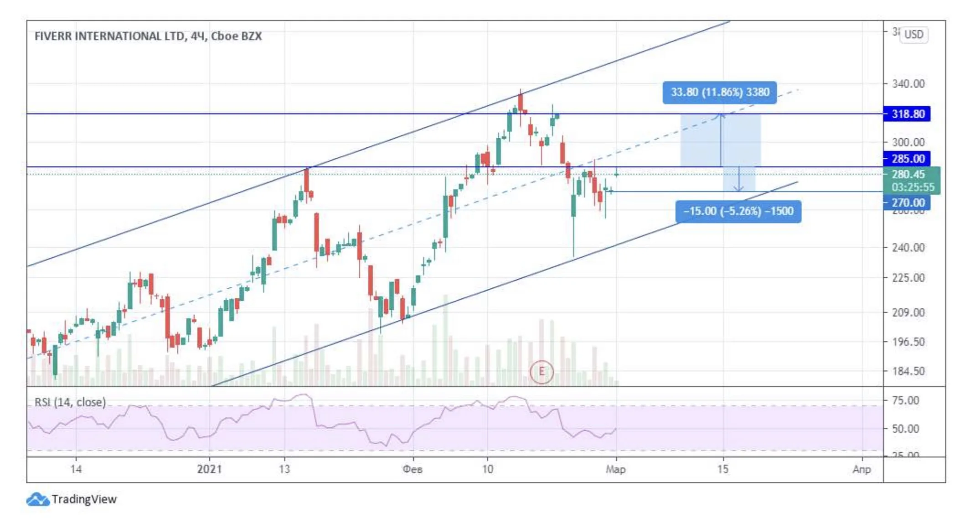Select the 318.80 price level label
The width and height of the screenshot is (980, 526).
907,114
